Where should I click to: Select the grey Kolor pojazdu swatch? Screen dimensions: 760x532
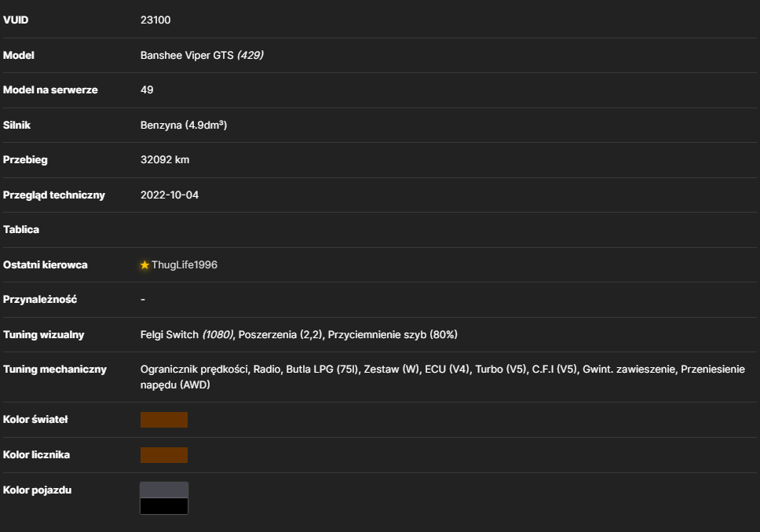point(164,490)
